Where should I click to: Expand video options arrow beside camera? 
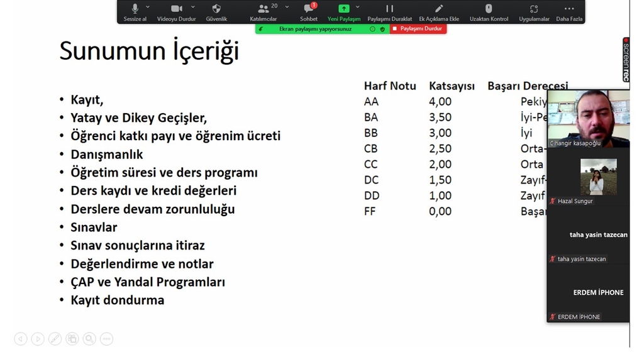[x=193, y=7]
